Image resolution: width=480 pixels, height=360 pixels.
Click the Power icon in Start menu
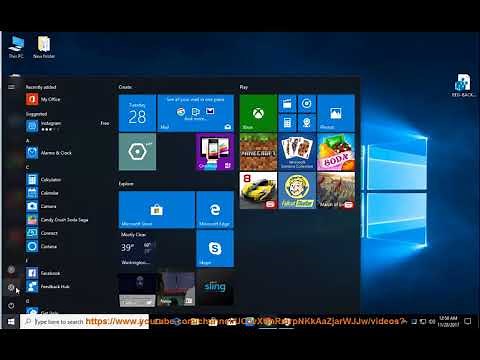pos(11,305)
